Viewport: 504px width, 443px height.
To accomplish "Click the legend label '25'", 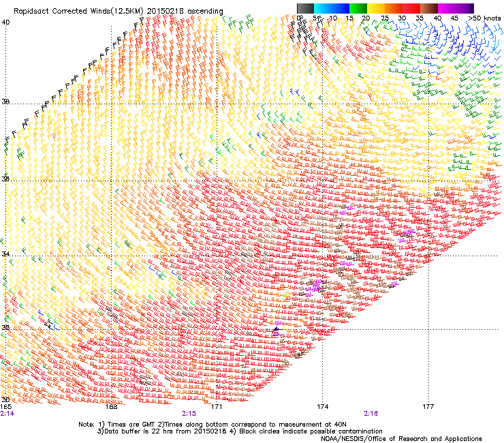I will (x=385, y=18).
